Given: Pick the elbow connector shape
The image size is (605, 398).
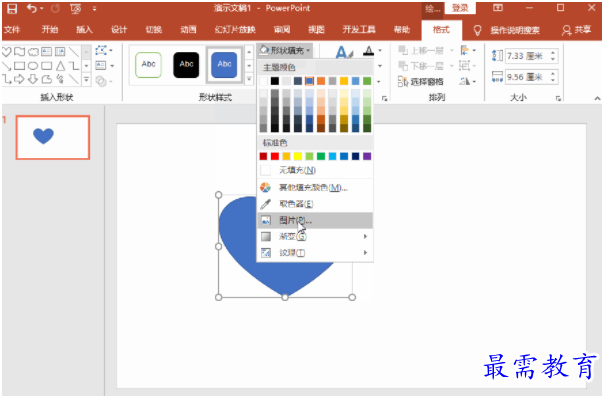Looking at the screenshot, I should (73, 66).
